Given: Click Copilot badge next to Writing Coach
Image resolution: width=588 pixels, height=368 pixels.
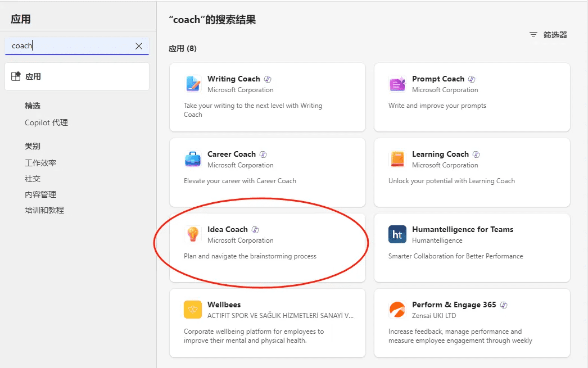Looking at the screenshot, I should point(268,79).
